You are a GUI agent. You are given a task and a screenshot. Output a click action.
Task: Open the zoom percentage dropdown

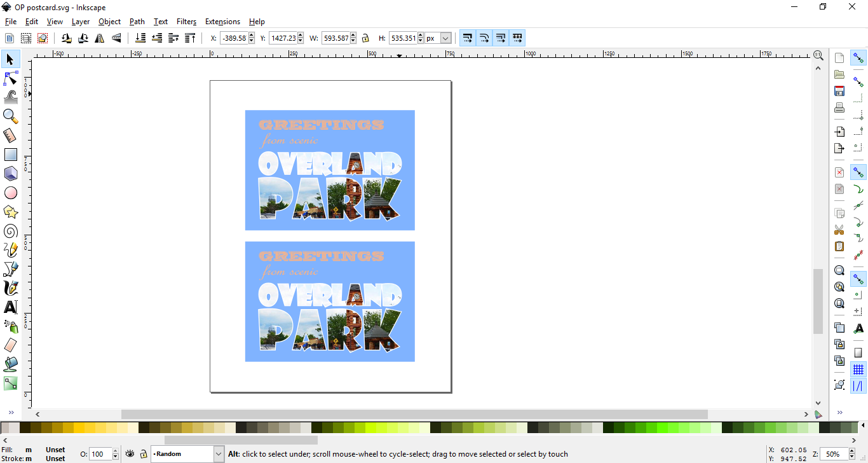click(846, 453)
